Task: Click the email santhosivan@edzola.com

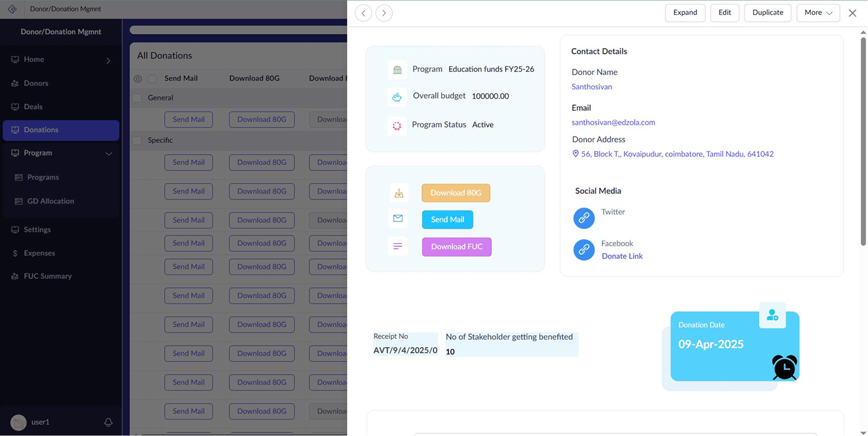Action: (x=613, y=123)
